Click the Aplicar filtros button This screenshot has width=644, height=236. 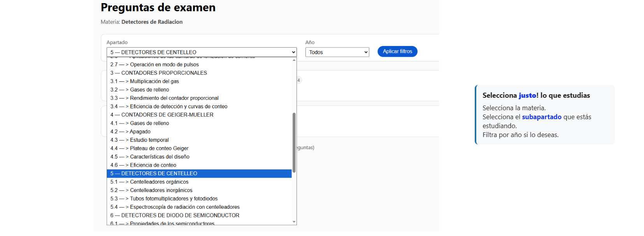[397, 51]
